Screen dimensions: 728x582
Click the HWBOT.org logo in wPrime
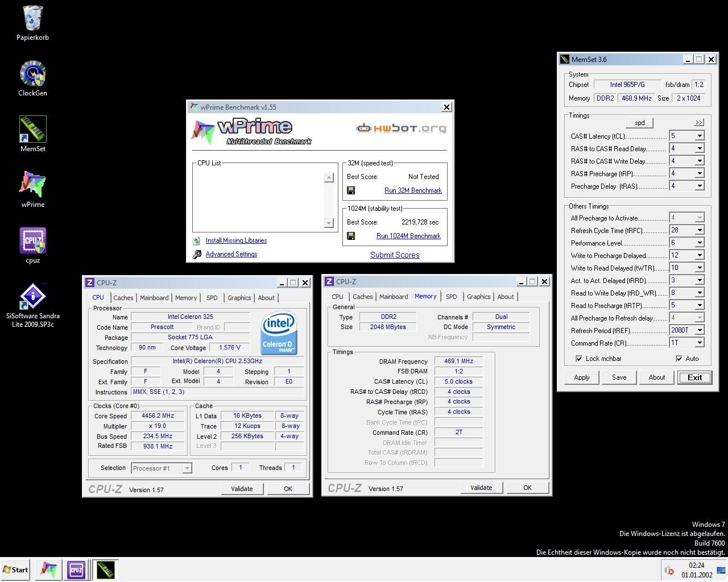click(x=401, y=128)
